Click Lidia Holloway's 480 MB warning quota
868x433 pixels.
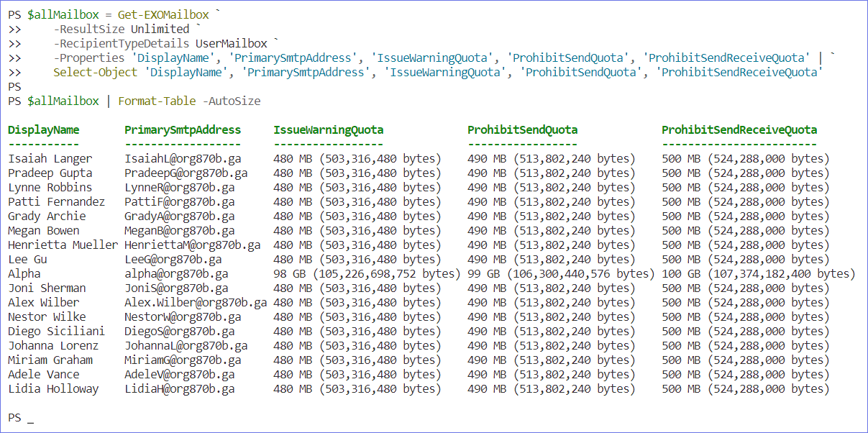pyautogui.click(x=357, y=389)
